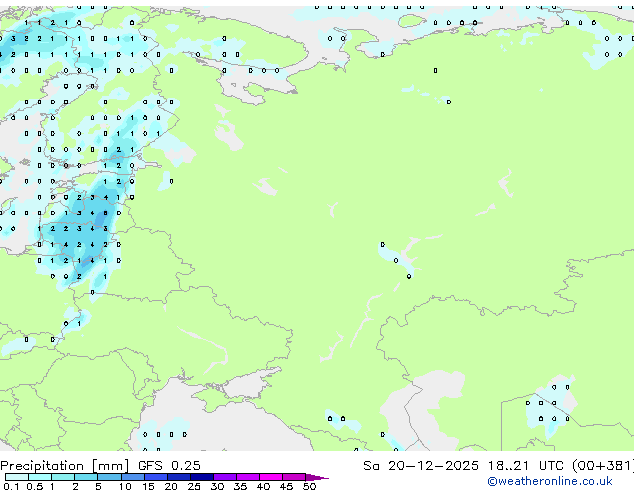Click the '10' legend scale label

coord(125,486)
